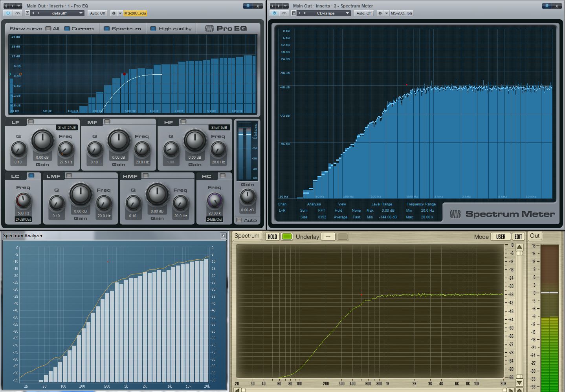Click the left arrow of the horizontal spectrum scrollbar
This screenshot has height=392, width=565.
[x=237, y=390]
